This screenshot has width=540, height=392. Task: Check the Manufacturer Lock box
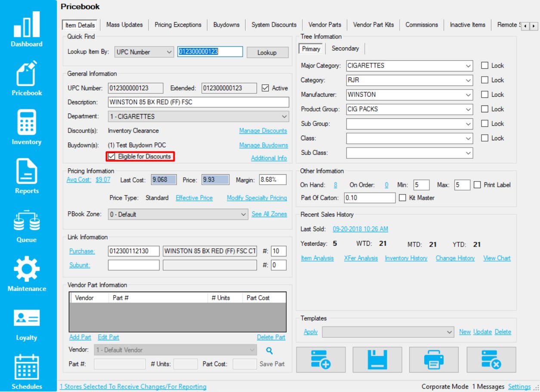(x=485, y=95)
